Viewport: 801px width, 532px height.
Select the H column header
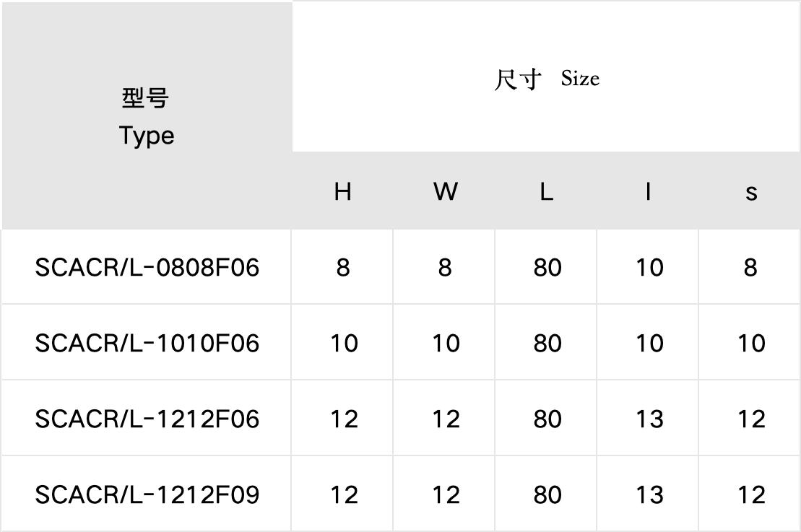342,192
